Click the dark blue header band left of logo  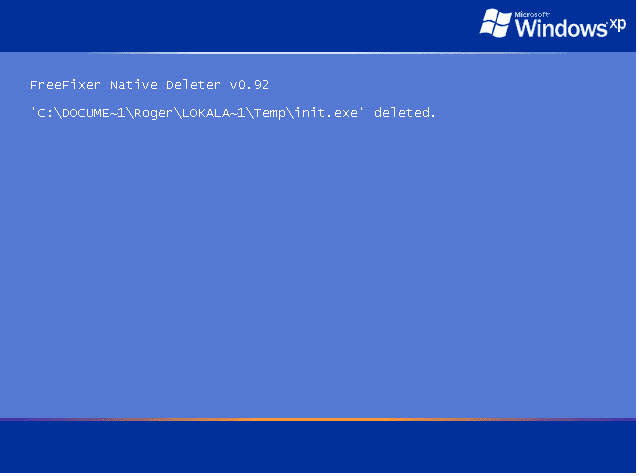tap(238, 26)
